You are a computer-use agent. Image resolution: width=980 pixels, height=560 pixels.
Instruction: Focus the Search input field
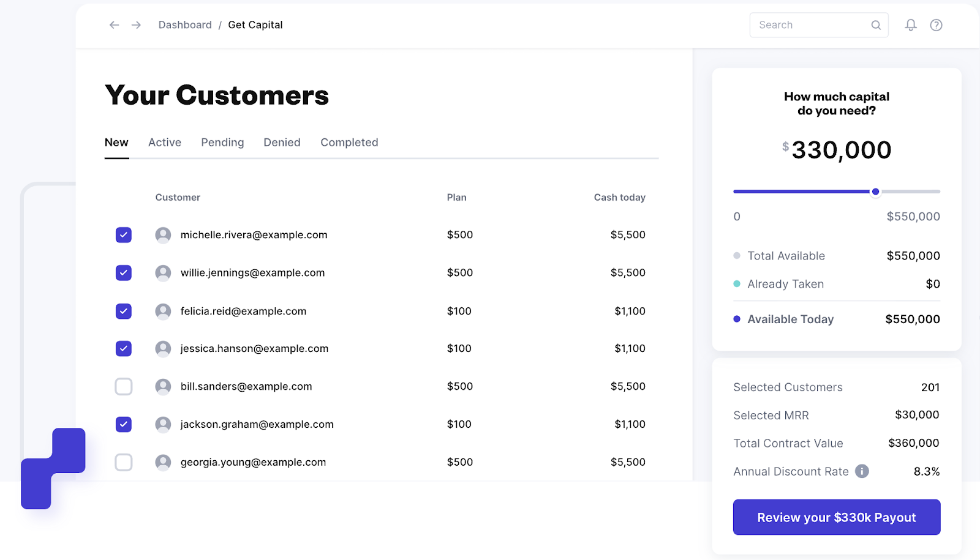(809, 25)
